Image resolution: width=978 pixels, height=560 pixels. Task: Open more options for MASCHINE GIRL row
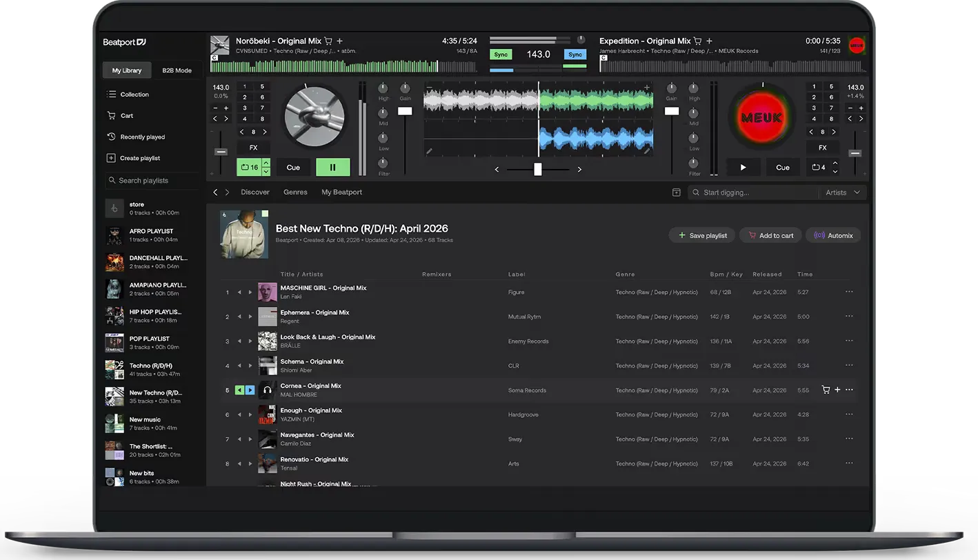click(x=849, y=292)
